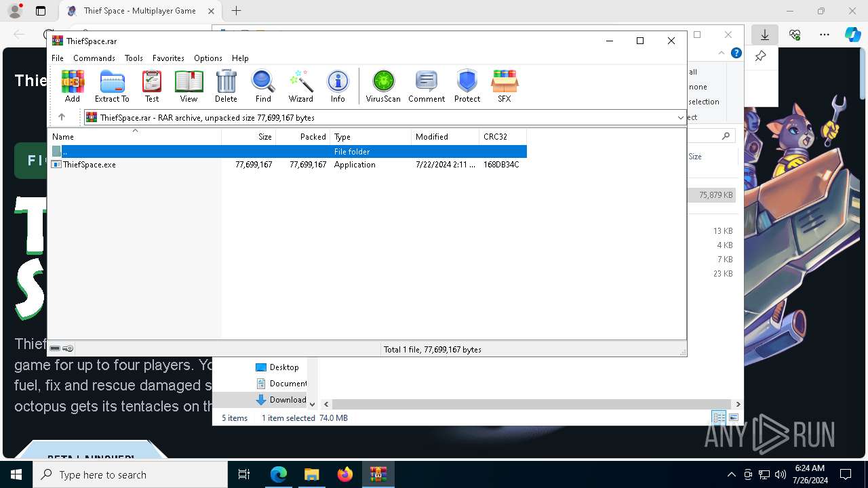Switch Explorer to large icons view
868x488 pixels.
(733, 418)
